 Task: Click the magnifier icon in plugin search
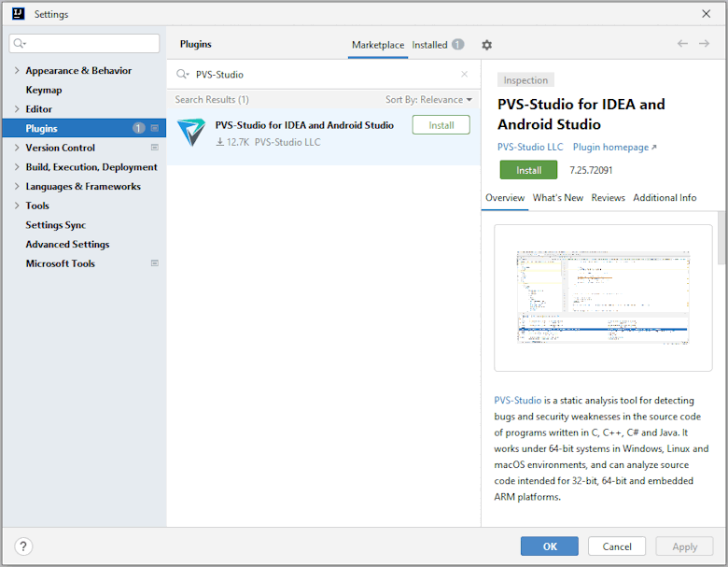[183, 75]
